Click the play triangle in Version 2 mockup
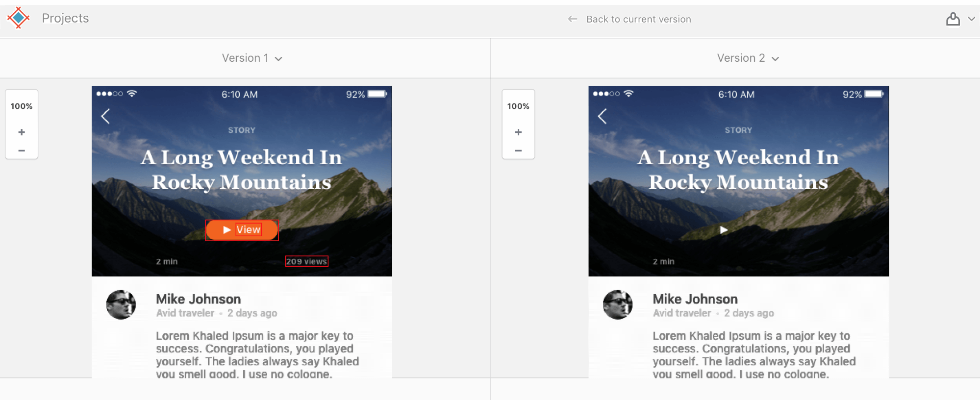This screenshot has width=980, height=400. (724, 230)
